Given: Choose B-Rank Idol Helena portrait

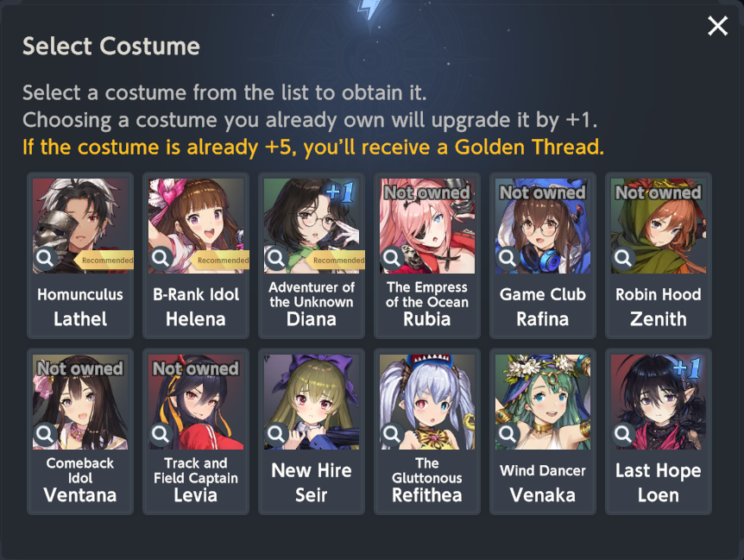Looking at the screenshot, I should click(196, 226).
